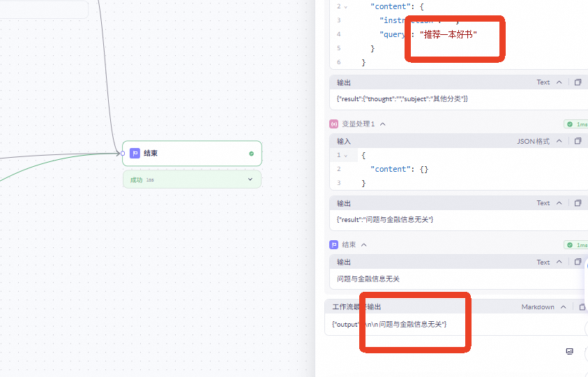Fold JSON content at line 2 arrow
The image size is (588, 377).
tap(346, 7)
